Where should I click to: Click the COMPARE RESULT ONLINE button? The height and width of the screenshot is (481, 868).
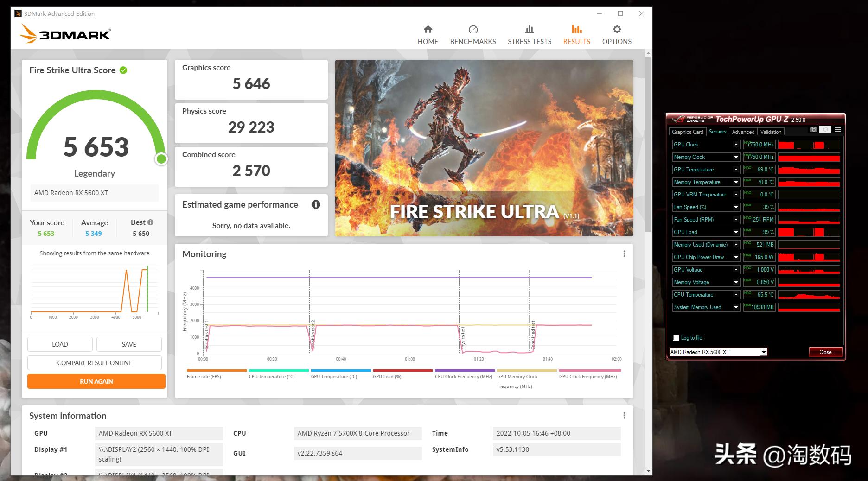95,363
